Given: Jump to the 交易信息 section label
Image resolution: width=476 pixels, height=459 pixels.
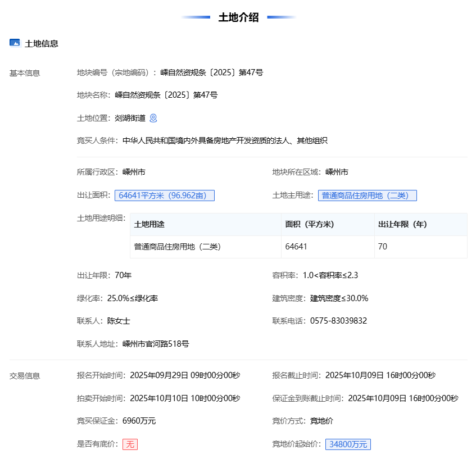Looking at the screenshot, I should 25,376.
